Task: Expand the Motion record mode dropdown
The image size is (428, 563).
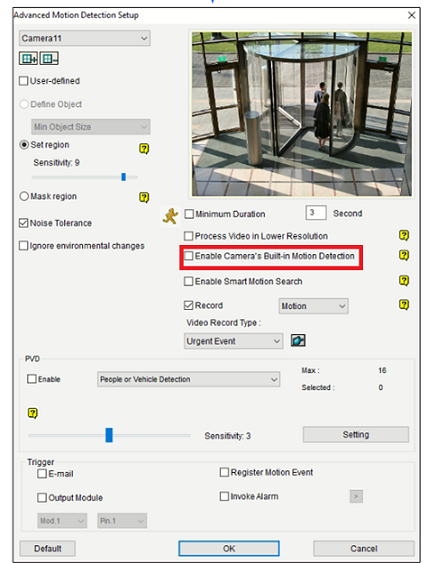Action: (313, 306)
